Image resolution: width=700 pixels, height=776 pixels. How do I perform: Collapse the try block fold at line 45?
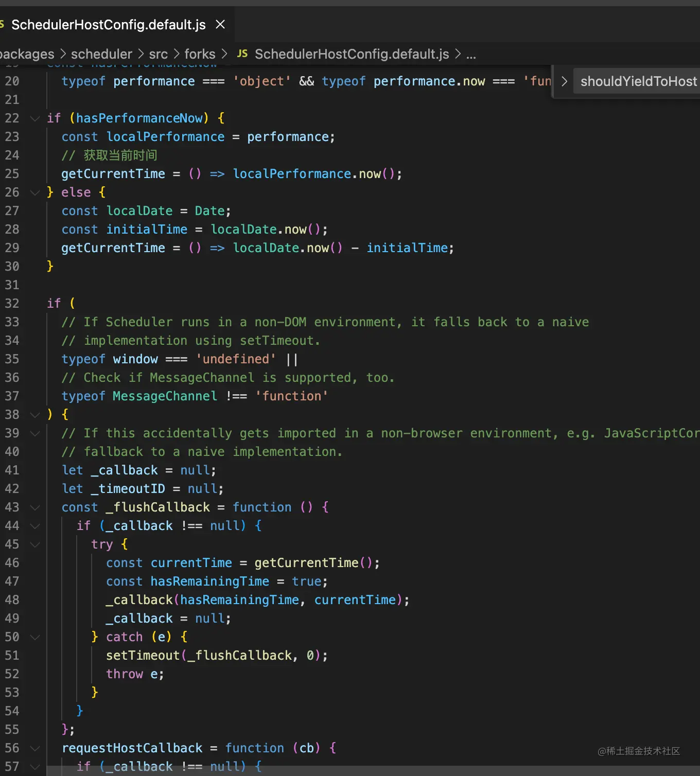[x=35, y=544]
